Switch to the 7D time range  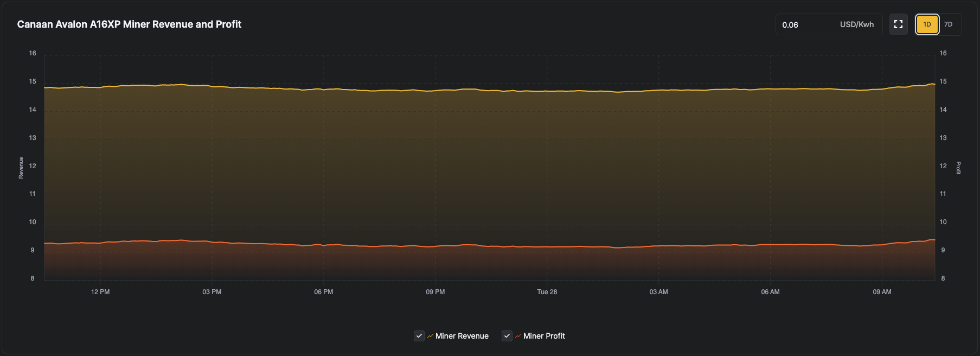click(x=948, y=24)
